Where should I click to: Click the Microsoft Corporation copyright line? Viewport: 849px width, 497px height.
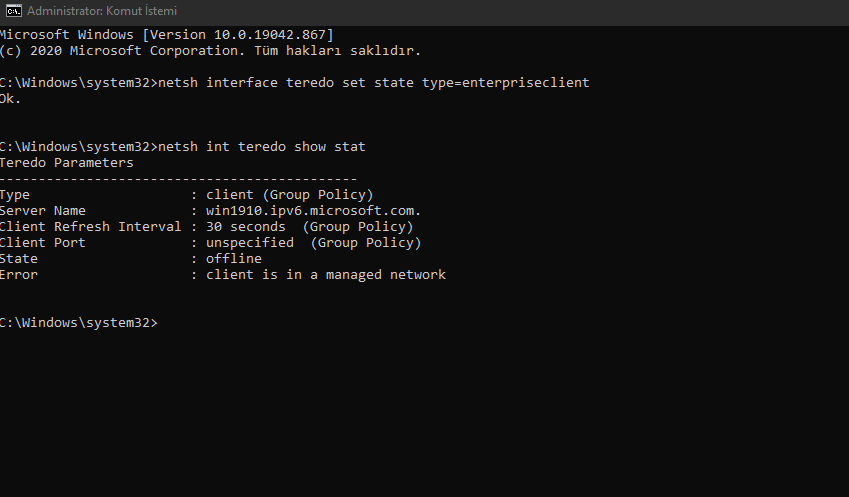[x=210, y=51]
